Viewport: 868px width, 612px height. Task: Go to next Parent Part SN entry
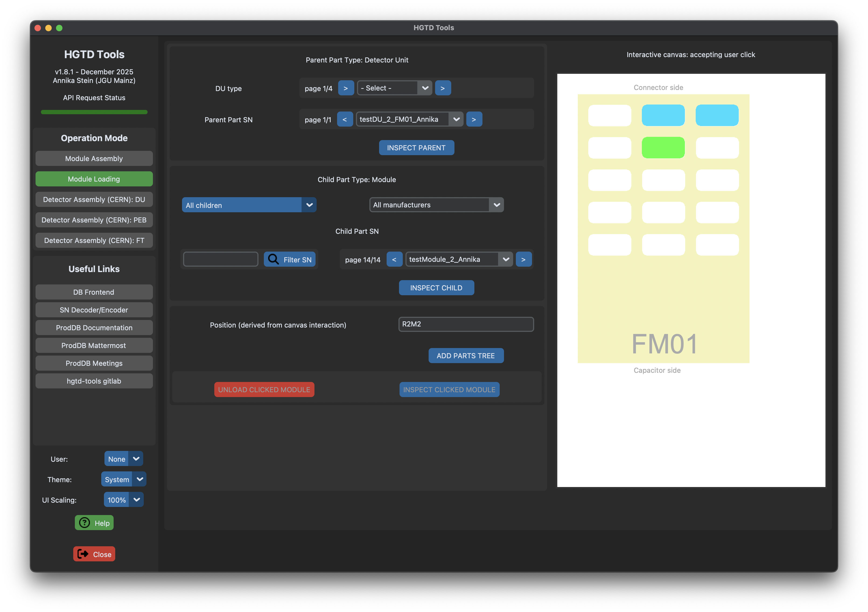point(474,119)
